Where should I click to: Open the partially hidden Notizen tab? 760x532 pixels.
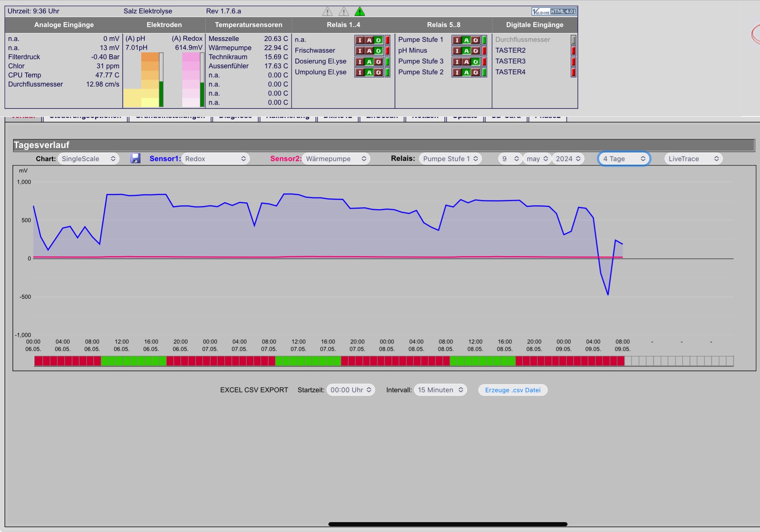coord(425,118)
